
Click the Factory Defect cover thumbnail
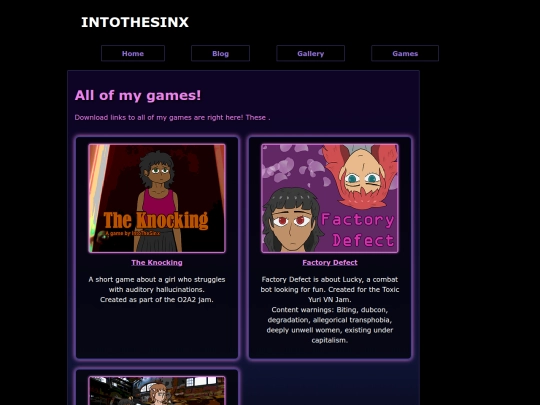coord(330,198)
